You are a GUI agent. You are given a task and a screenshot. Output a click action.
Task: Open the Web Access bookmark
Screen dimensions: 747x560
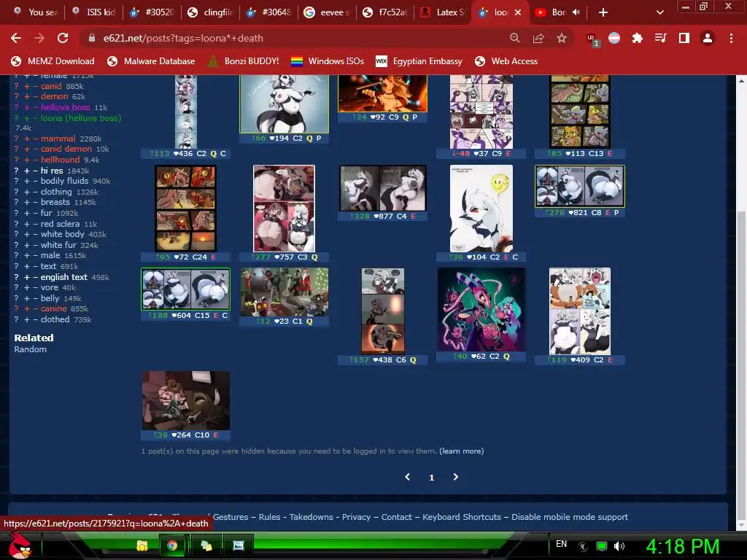tap(506, 61)
